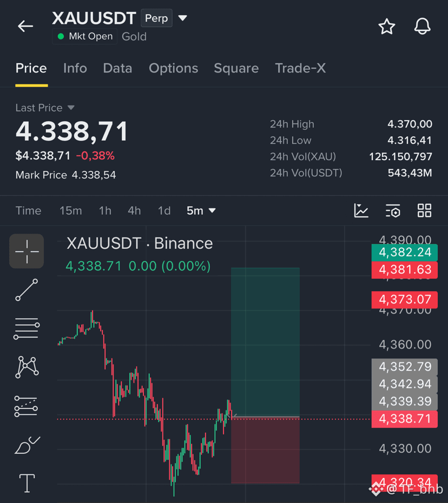
Task: Open the 5m interval dropdown
Action: [x=201, y=211]
